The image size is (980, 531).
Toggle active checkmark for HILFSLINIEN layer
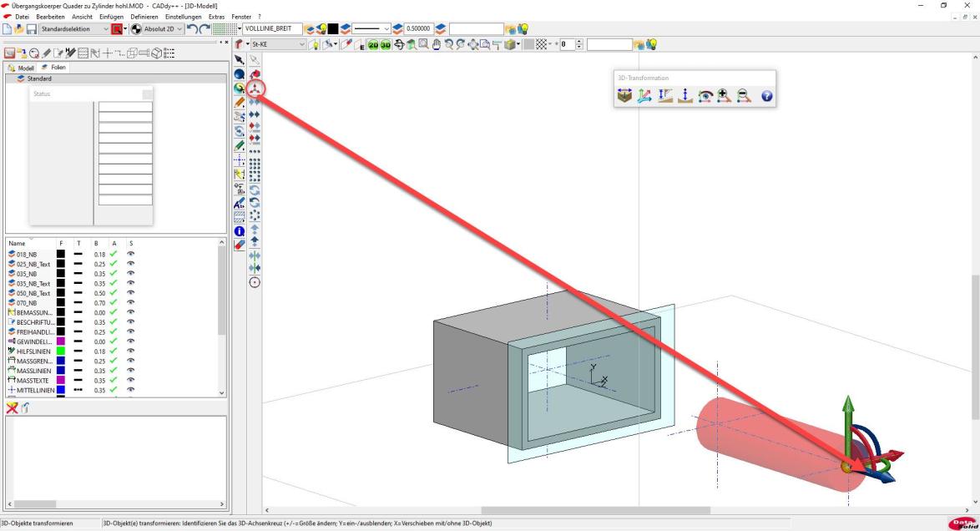click(x=114, y=351)
